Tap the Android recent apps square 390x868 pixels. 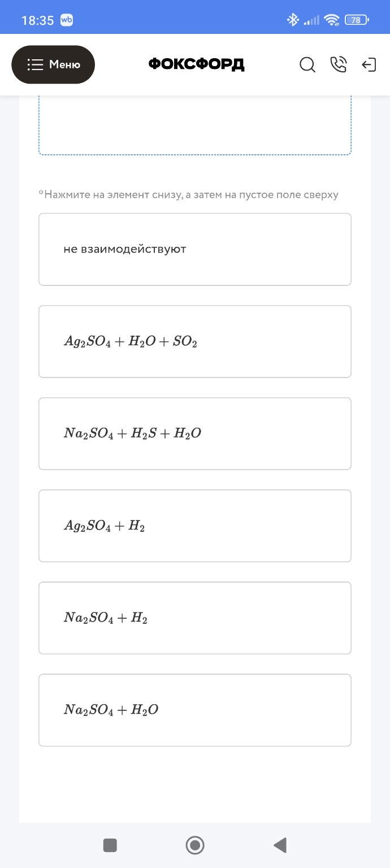(110, 845)
